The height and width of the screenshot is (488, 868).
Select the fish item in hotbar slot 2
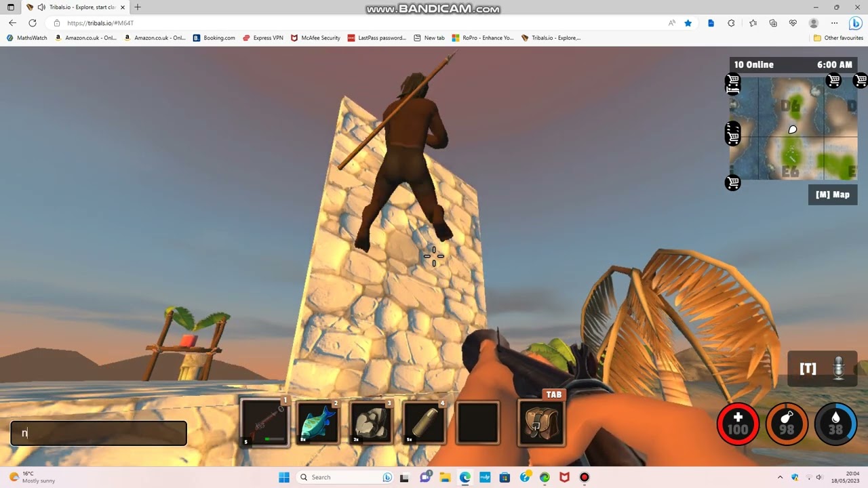click(318, 424)
